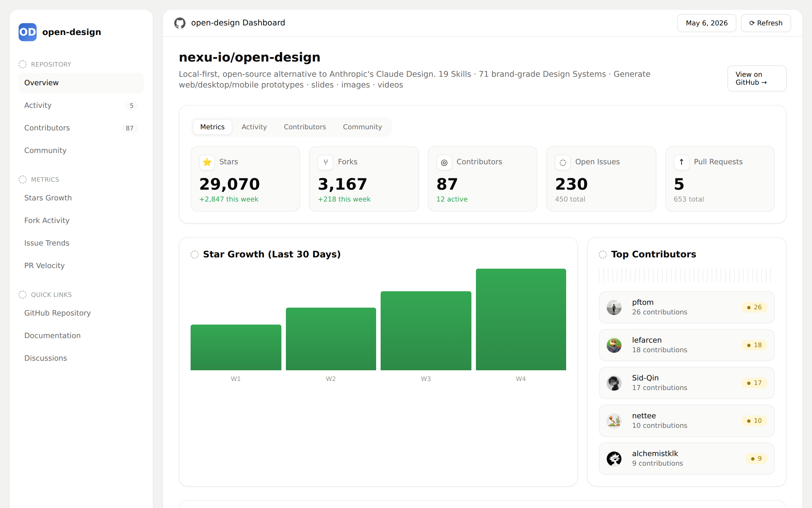Open Stars Growth metrics page
This screenshot has width=812, height=508.
81,198
